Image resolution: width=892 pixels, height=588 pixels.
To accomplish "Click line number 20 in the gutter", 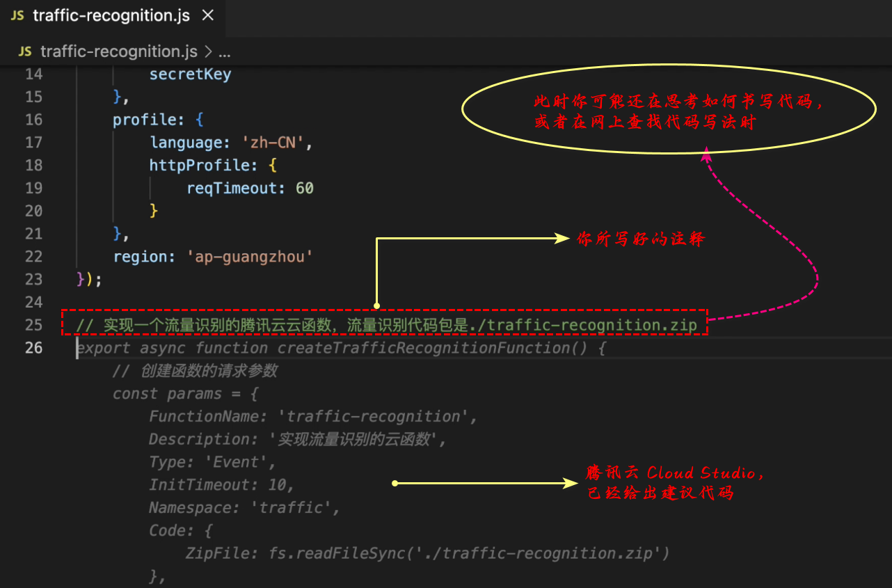I will pos(33,211).
